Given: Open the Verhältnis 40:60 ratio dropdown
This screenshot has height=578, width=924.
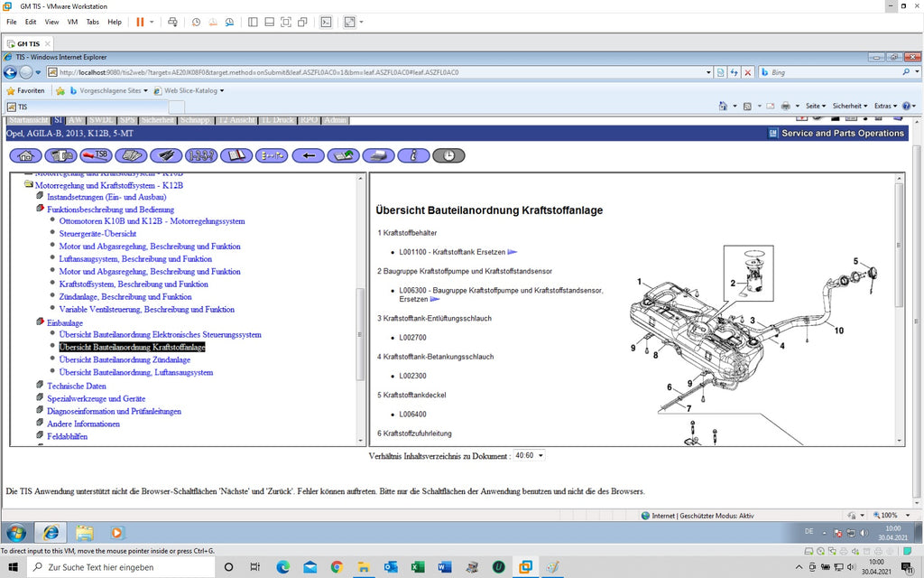Looking at the screenshot, I should tap(529, 456).
